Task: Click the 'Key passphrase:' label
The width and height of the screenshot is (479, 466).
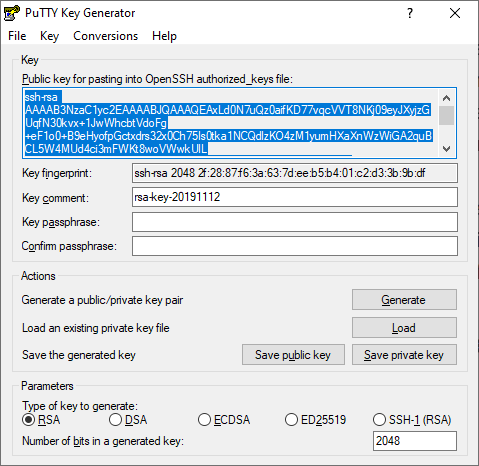Action: (61, 222)
